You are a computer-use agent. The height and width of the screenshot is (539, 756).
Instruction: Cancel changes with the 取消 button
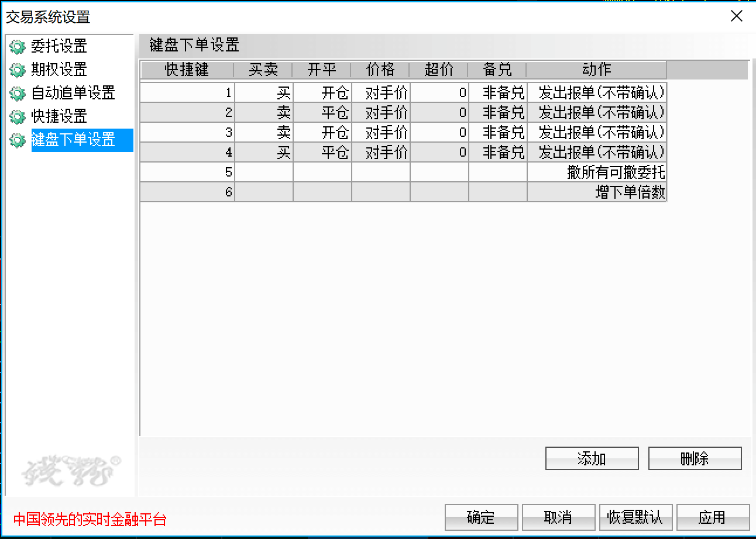[x=558, y=517]
